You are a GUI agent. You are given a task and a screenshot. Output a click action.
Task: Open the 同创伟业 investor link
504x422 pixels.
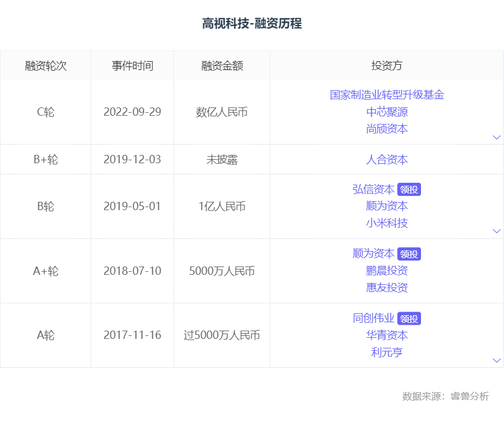point(374,318)
